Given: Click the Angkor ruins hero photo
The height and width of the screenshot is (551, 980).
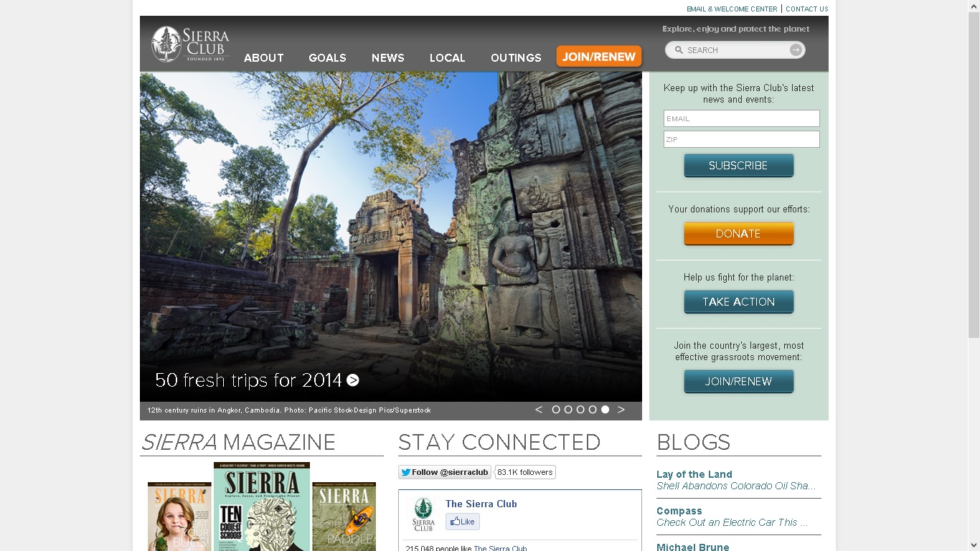Looking at the screenshot, I should point(391,237).
